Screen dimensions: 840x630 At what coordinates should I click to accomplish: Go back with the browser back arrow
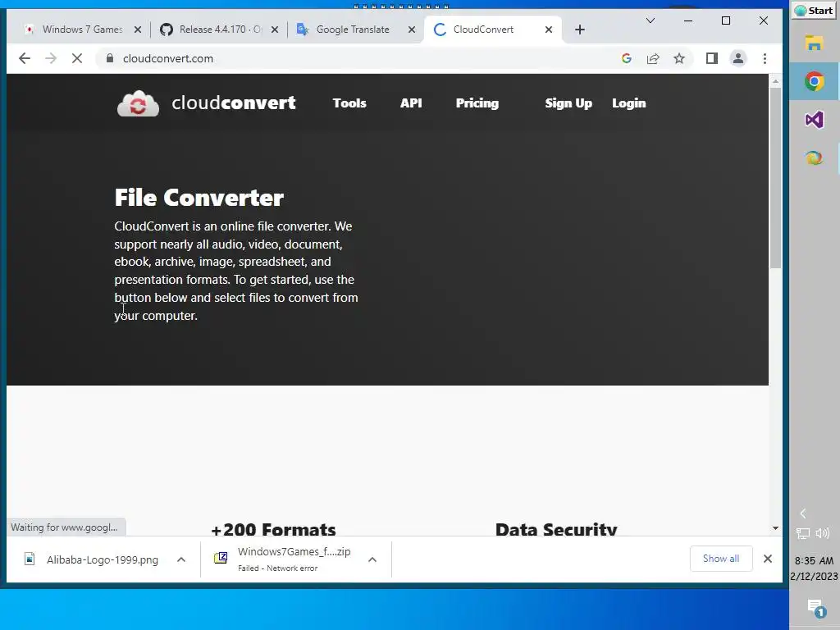25,58
